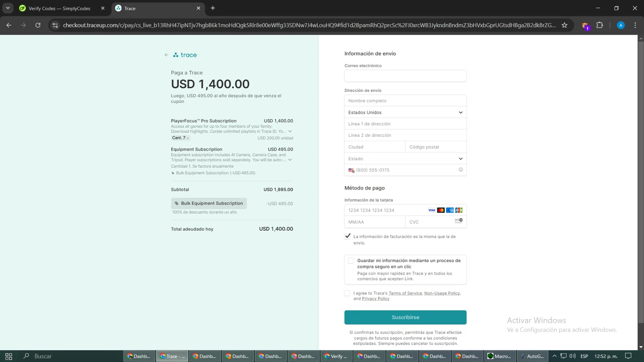Click the Nombre completo field
Image resolution: width=644 pixels, height=362 pixels.
405,101
